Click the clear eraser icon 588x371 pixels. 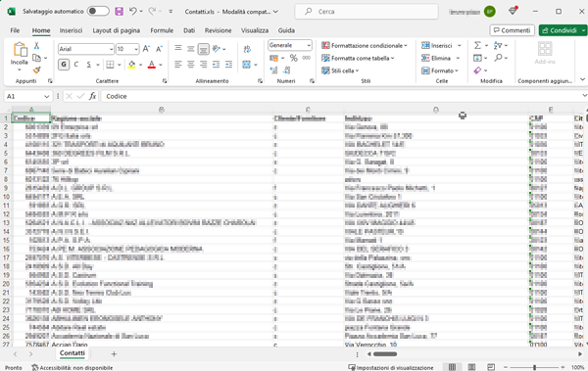click(x=477, y=70)
